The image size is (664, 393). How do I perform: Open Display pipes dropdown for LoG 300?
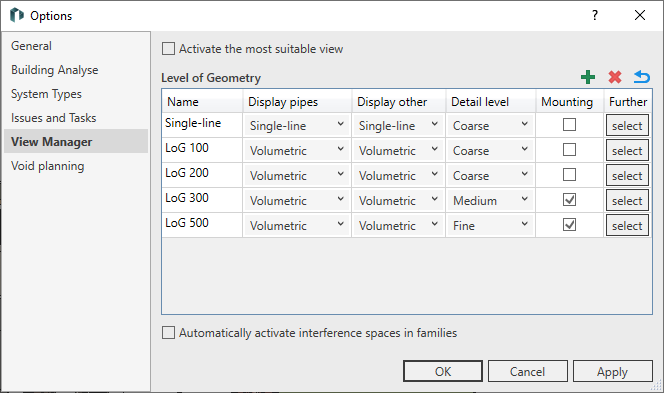(x=297, y=200)
